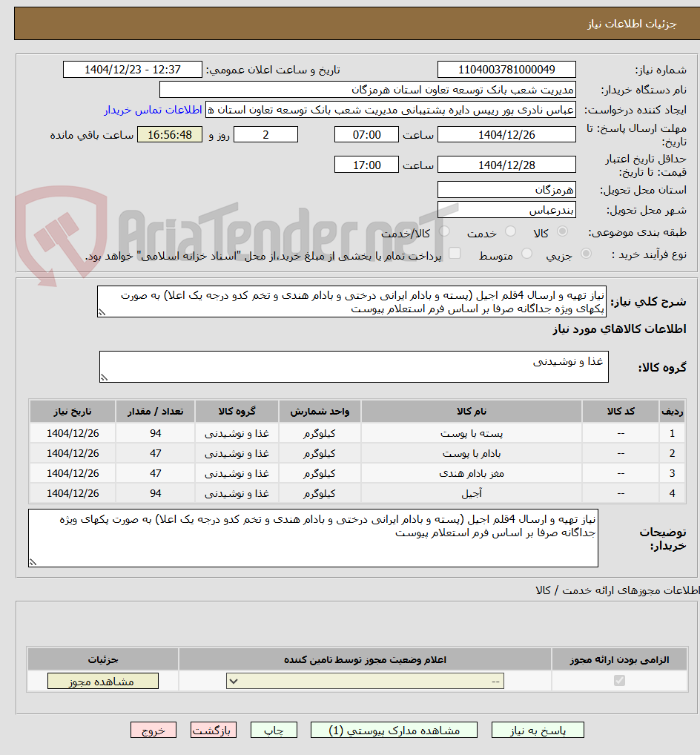Click the ردیف column header

pyautogui.click(x=672, y=411)
